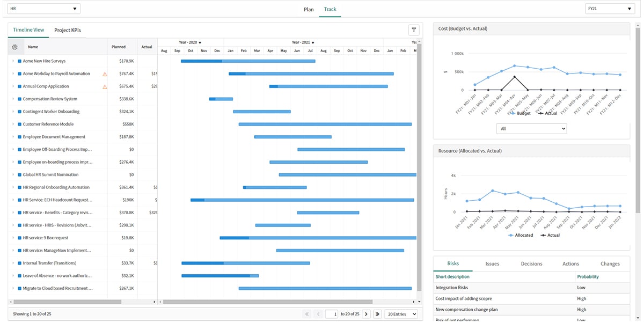The width and height of the screenshot is (644, 322).
Task: Click warning icon on Annual Comp Application row
Action: tap(105, 86)
